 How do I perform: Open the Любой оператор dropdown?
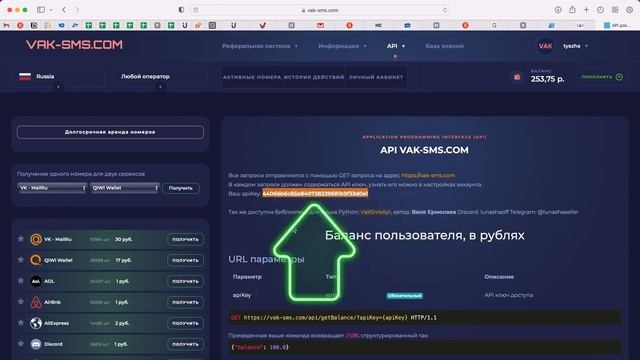[160, 77]
